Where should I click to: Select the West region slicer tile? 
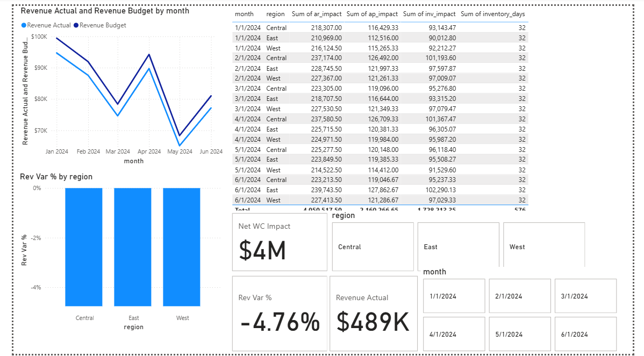[543, 246]
